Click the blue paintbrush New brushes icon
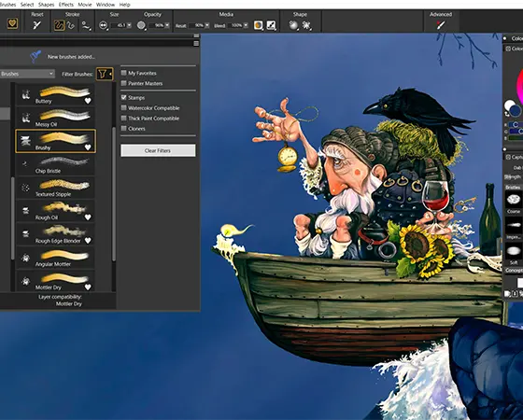This screenshot has height=420, width=523. point(35,56)
